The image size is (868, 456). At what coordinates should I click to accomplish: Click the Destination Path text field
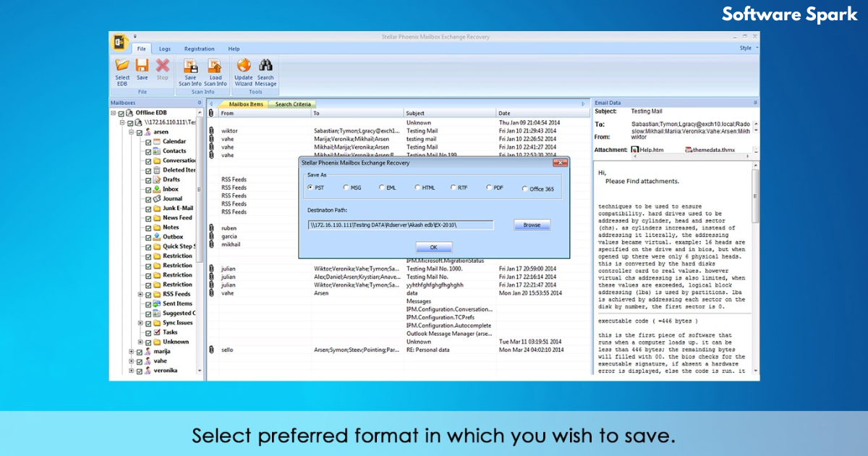[401, 225]
